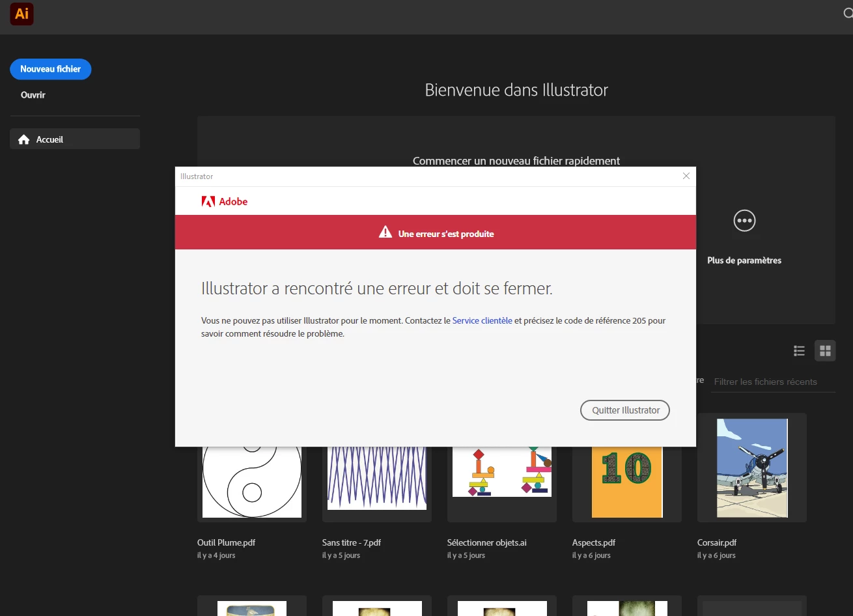The height and width of the screenshot is (616, 853).
Task: Click the Bienvenue dans Illustrator heading
Action: (x=516, y=90)
